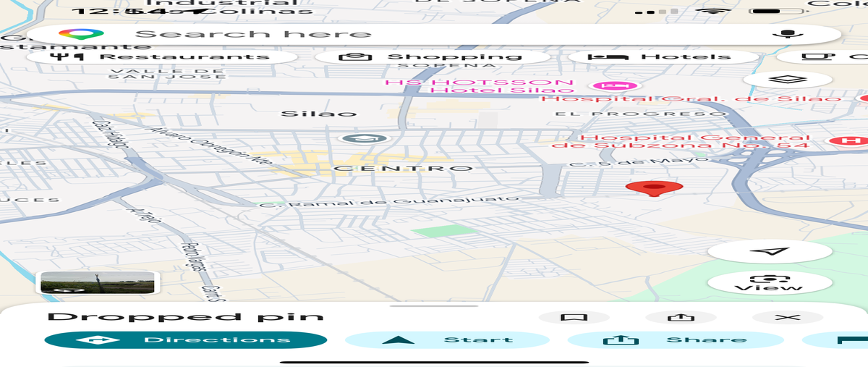Tap the share icon beside Dropped pin

681,317
